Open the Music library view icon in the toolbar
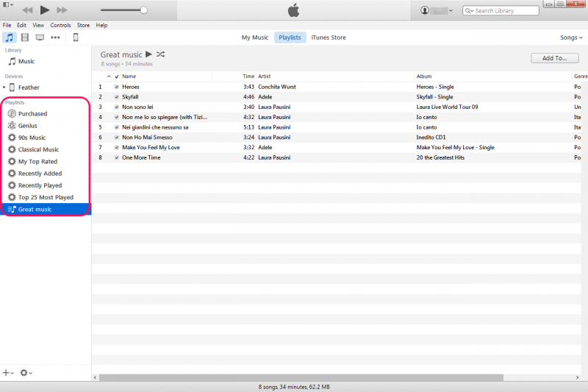588x392 pixels. (9, 38)
